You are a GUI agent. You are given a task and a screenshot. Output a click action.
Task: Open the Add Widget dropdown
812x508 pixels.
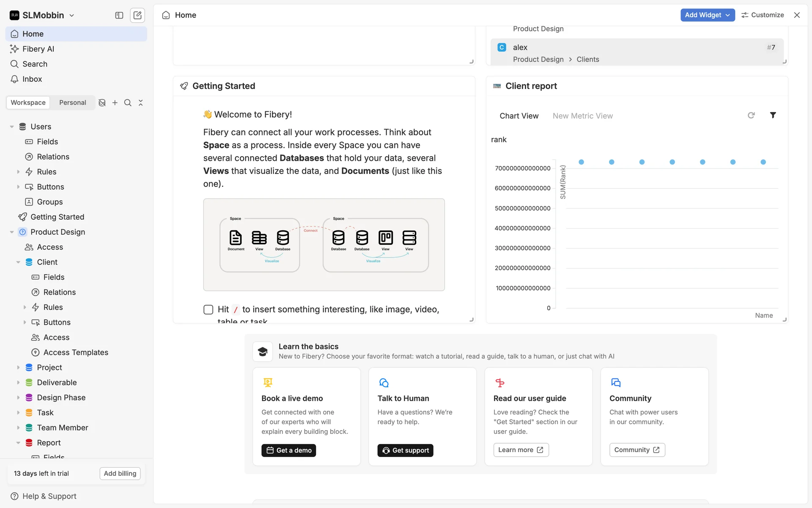(x=707, y=15)
